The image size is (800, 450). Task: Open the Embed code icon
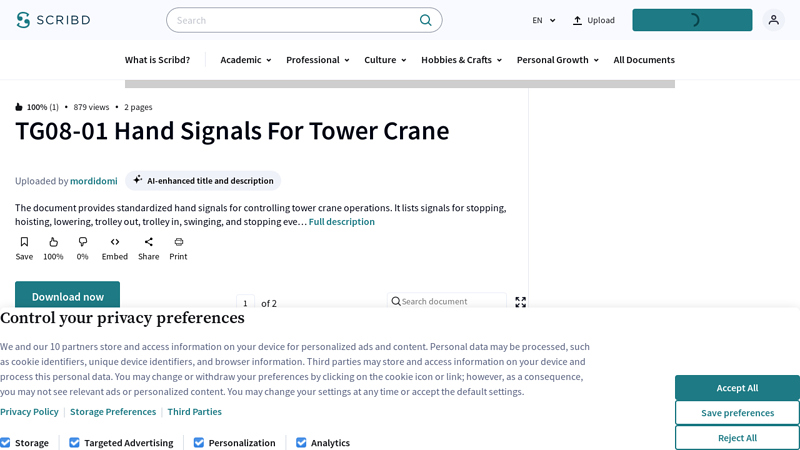click(115, 242)
